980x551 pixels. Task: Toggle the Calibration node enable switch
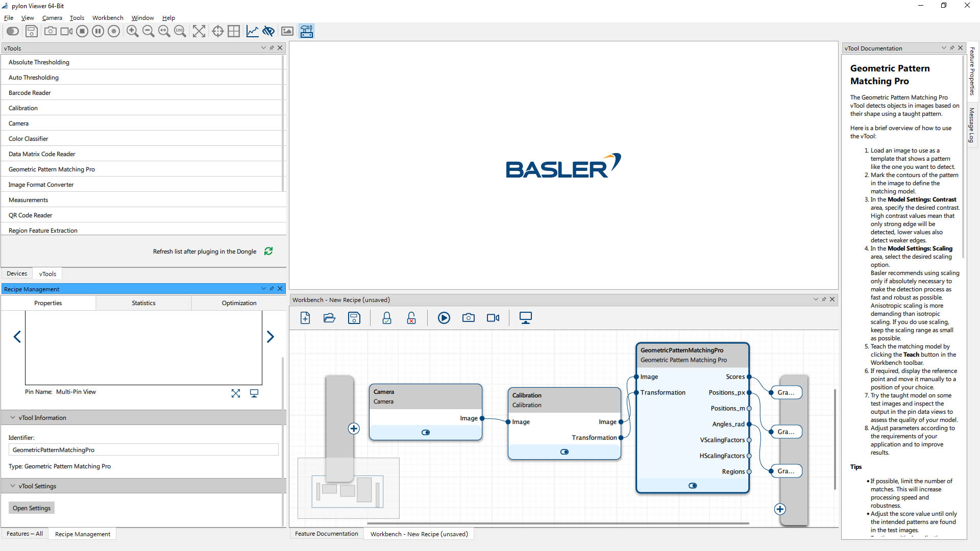click(564, 452)
